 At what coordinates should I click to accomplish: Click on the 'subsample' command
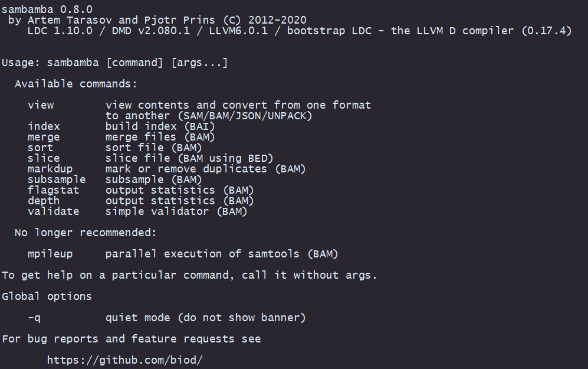[x=57, y=179]
